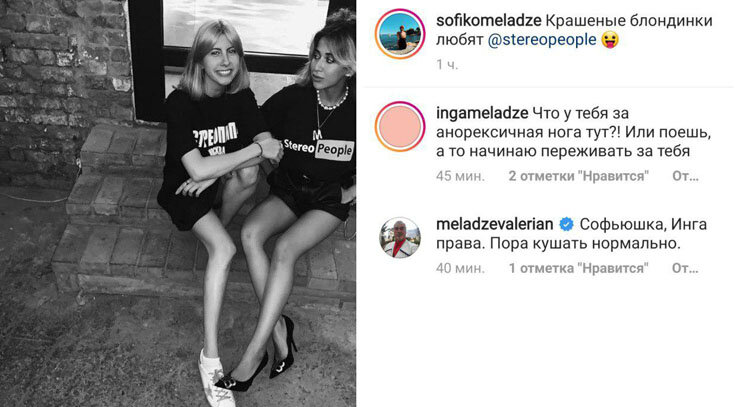Click the ingameladze username
Screen dimensions: 740x407
tap(482, 114)
